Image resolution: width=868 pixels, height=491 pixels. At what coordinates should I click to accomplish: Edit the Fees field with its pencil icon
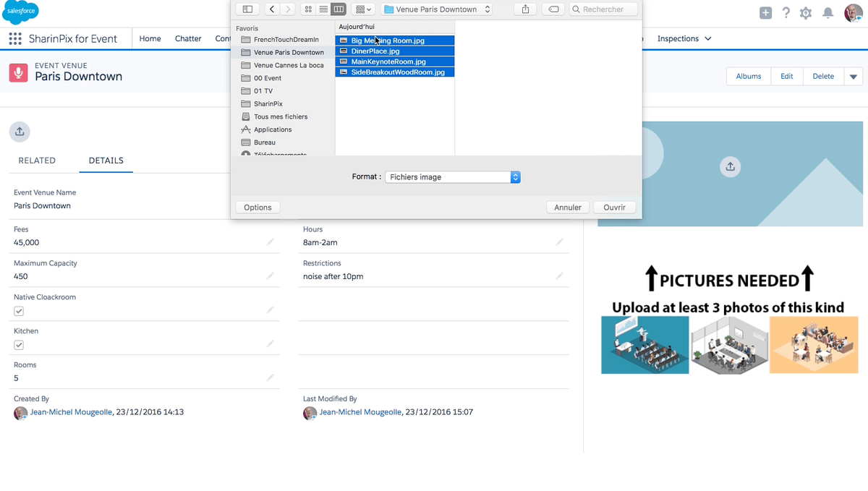[x=270, y=242]
